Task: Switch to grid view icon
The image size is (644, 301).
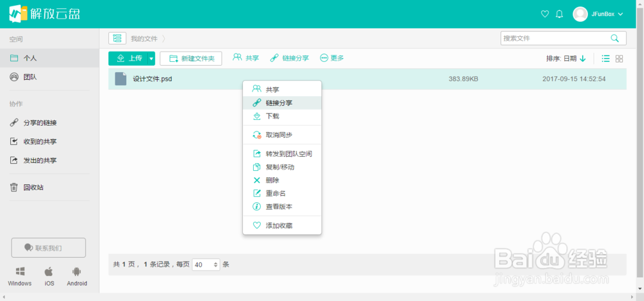Action: pyautogui.click(x=620, y=59)
